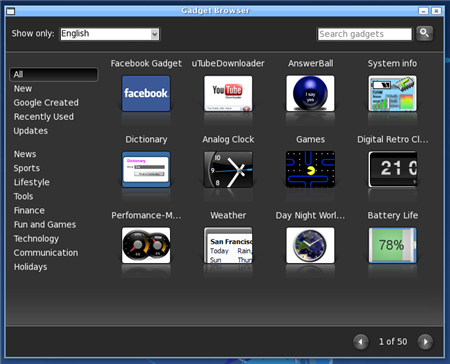
Task: Open the Games Pac-Man icon
Action: click(310, 169)
